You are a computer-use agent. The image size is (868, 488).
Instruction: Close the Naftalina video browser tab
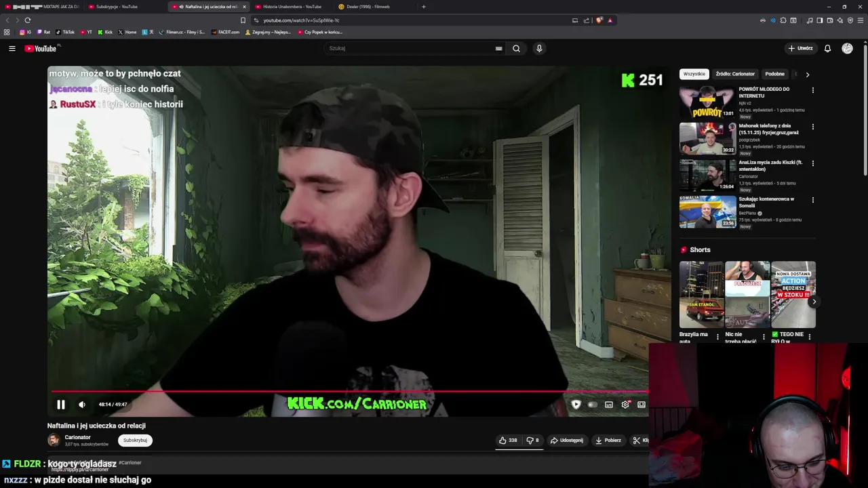(x=244, y=7)
